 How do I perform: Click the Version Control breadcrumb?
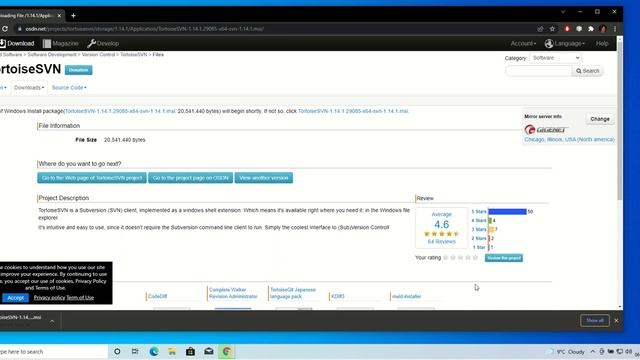98,54
